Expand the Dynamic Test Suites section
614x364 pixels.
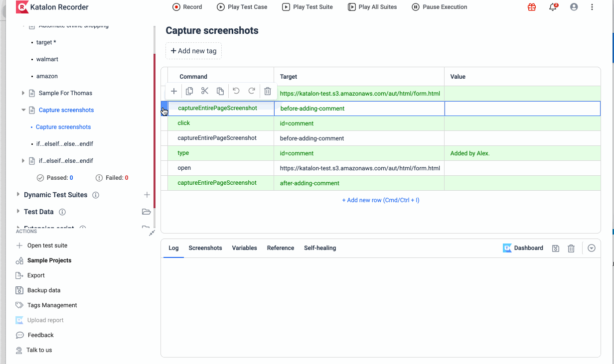[x=18, y=195]
